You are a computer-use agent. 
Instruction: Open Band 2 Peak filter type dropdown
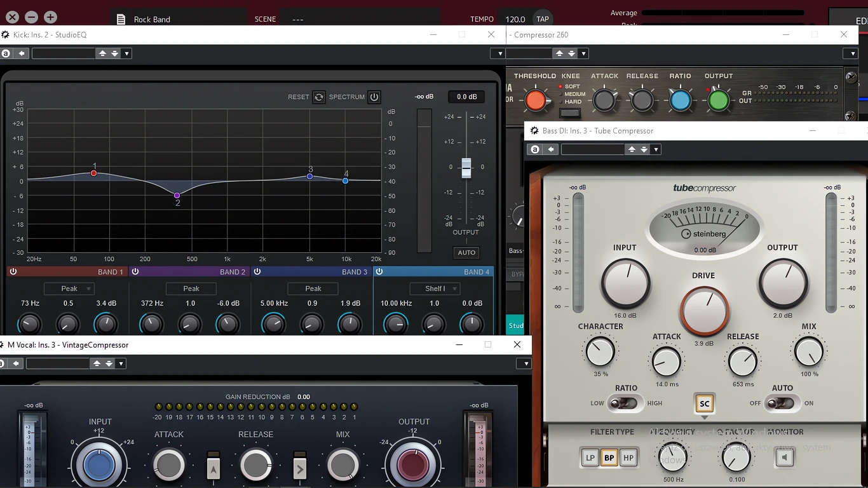click(x=191, y=288)
